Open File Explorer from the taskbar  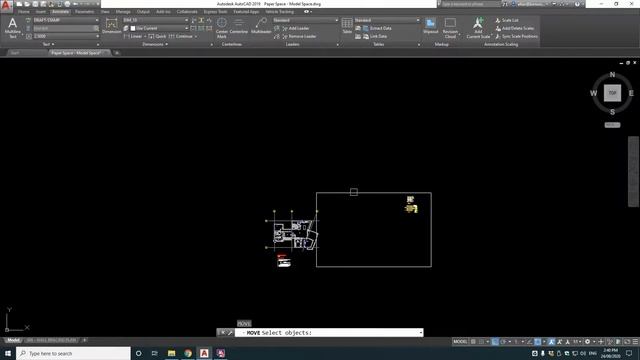pyautogui.click(x=171, y=353)
